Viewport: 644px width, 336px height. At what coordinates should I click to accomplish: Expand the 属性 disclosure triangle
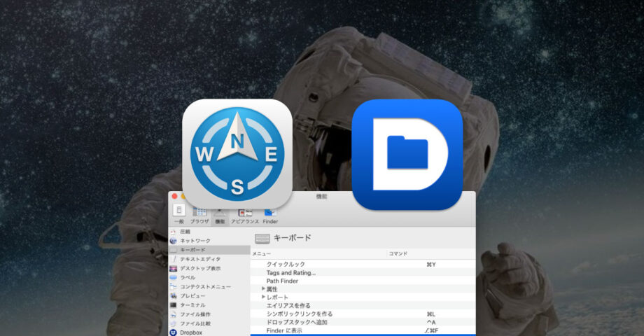(263, 289)
